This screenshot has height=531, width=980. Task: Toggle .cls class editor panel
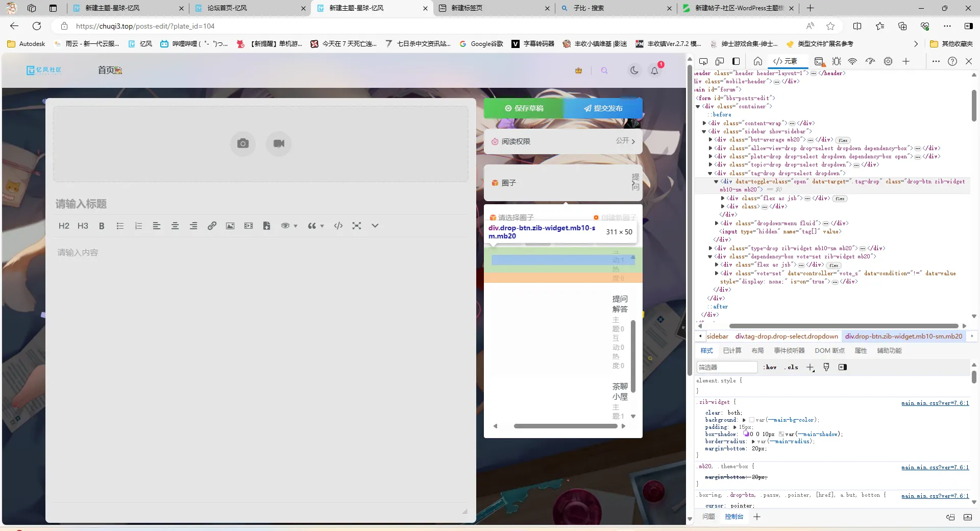tap(791, 367)
